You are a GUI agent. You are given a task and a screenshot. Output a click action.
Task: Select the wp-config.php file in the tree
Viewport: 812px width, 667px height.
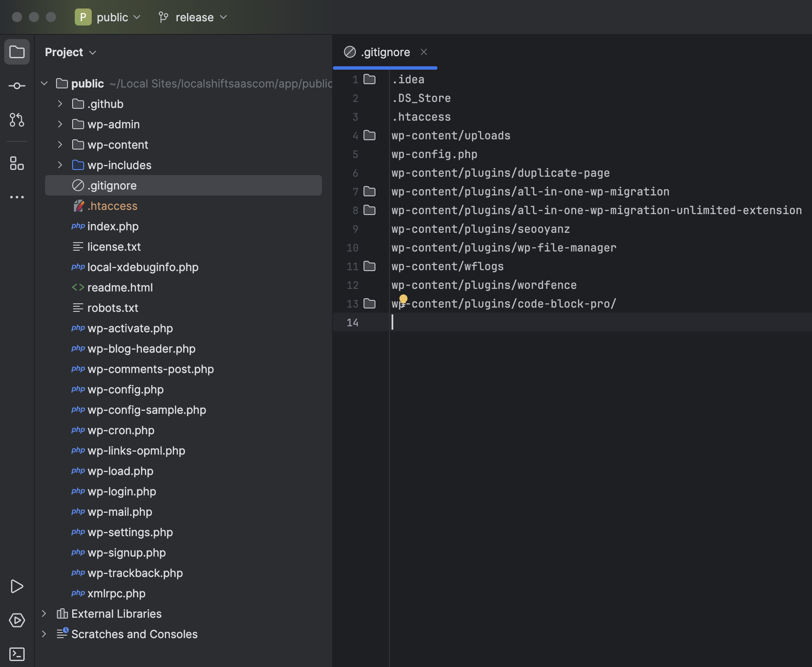coord(125,390)
